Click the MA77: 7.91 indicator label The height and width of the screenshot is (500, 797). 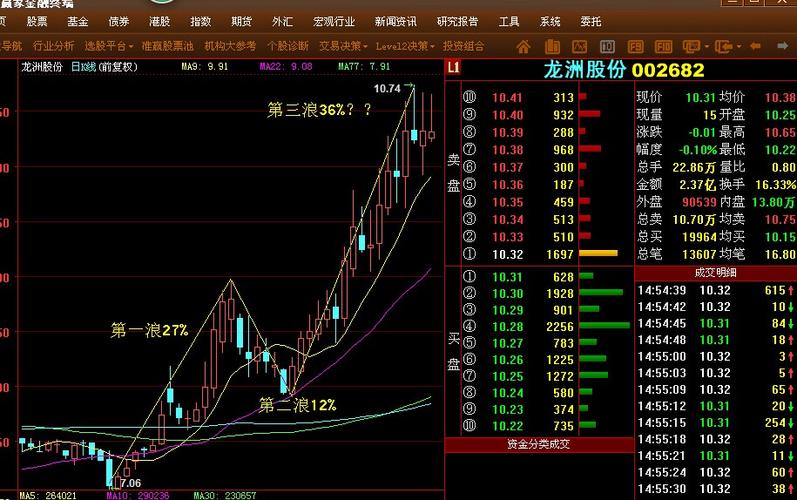click(x=364, y=67)
